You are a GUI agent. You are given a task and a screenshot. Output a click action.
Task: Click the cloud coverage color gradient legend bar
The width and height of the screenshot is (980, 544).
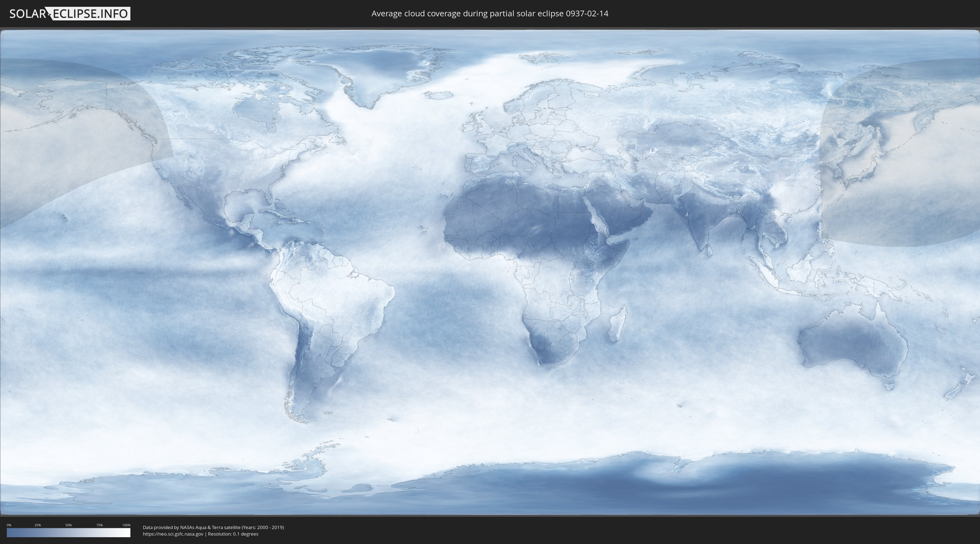pyautogui.click(x=69, y=533)
